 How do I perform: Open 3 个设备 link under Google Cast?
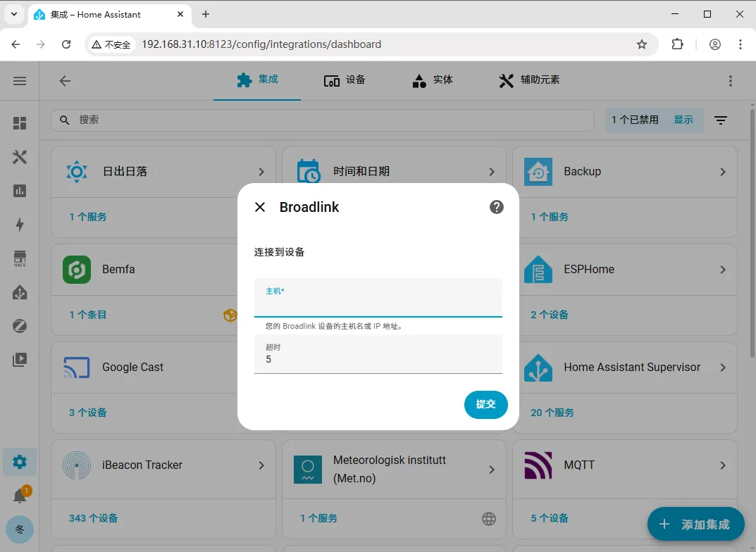(x=88, y=413)
